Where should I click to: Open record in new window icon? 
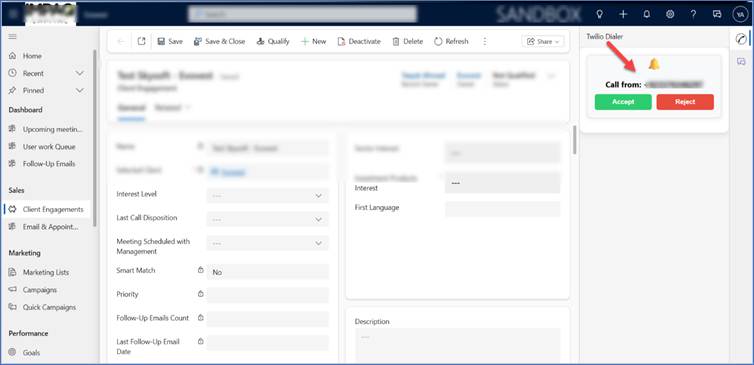point(141,41)
